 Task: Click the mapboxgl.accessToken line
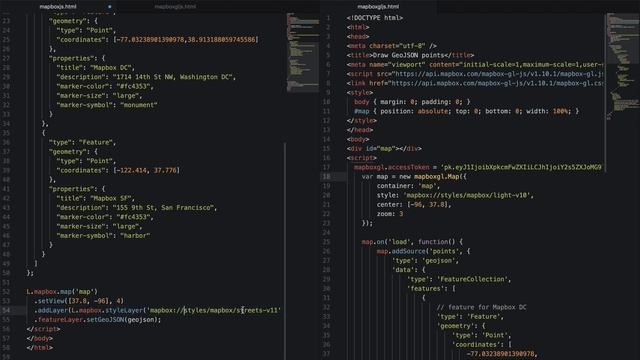[478, 167]
